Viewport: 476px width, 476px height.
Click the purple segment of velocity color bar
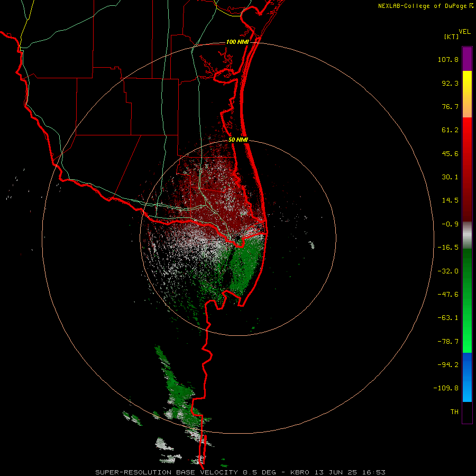click(x=467, y=59)
